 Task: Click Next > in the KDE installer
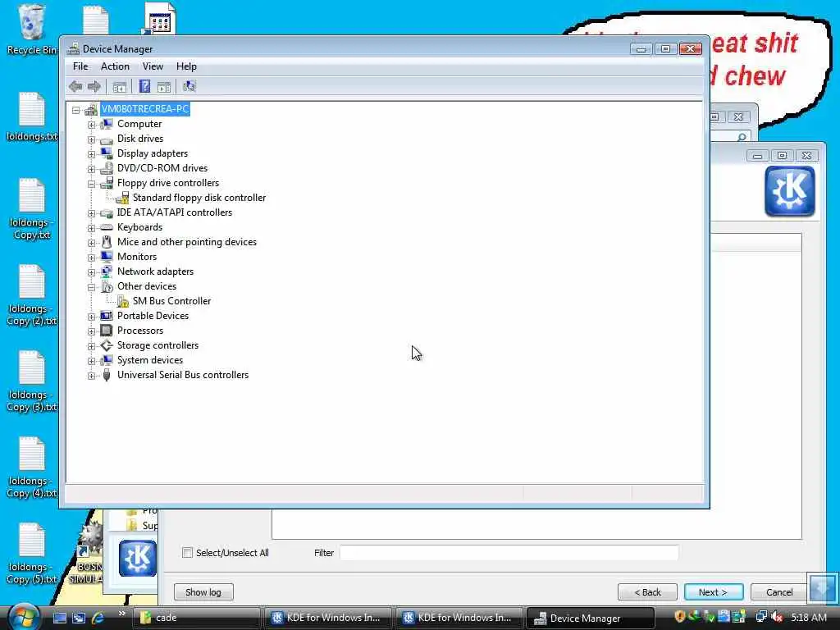[x=714, y=592]
